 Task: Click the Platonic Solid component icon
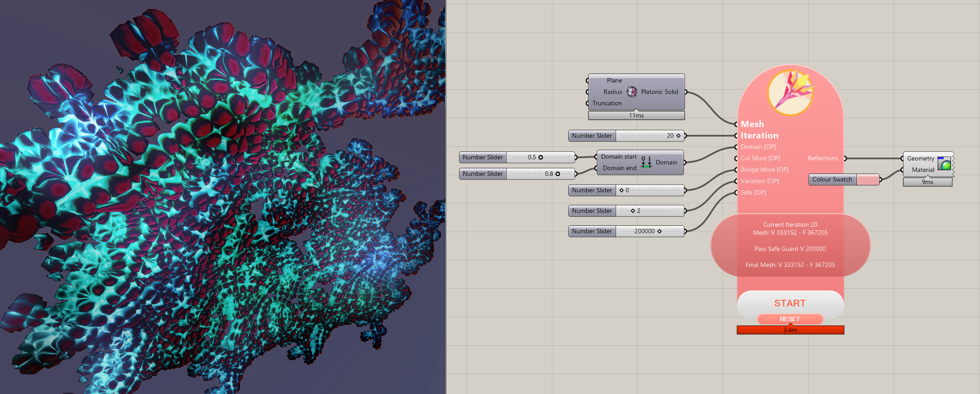coord(631,91)
